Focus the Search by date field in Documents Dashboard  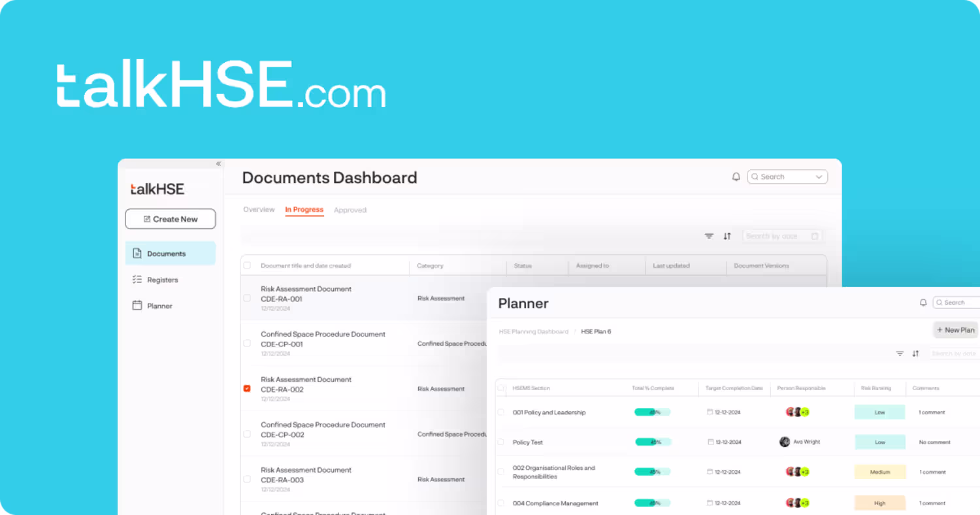782,236
